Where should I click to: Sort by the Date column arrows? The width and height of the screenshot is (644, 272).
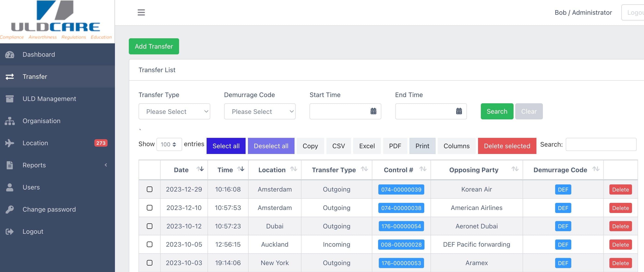click(x=200, y=169)
